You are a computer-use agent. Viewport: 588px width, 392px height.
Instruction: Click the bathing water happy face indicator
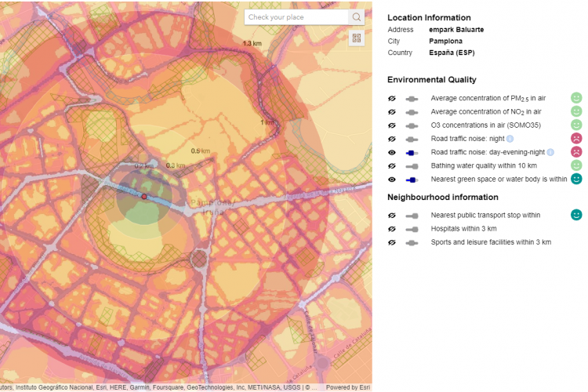[576, 165]
